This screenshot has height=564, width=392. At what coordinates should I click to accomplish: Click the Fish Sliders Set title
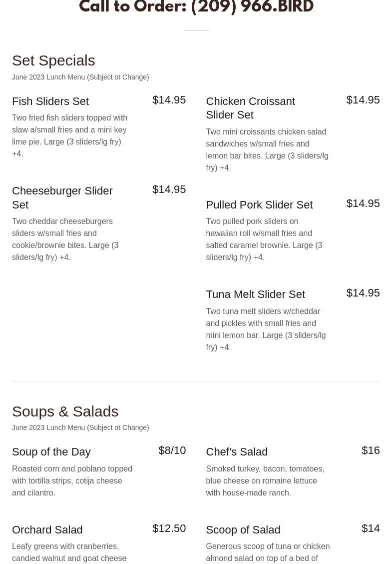pos(50,101)
